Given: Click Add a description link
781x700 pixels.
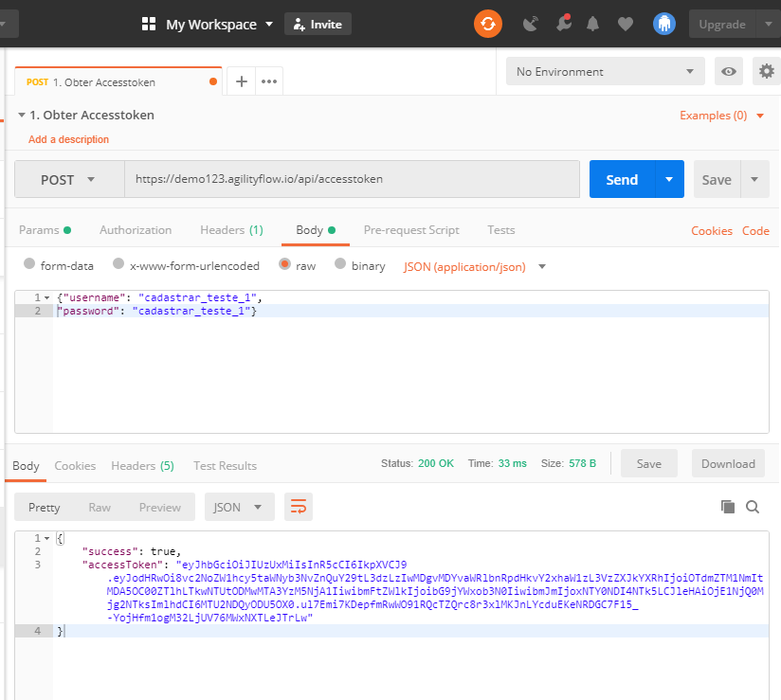Looking at the screenshot, I should 69,139.
